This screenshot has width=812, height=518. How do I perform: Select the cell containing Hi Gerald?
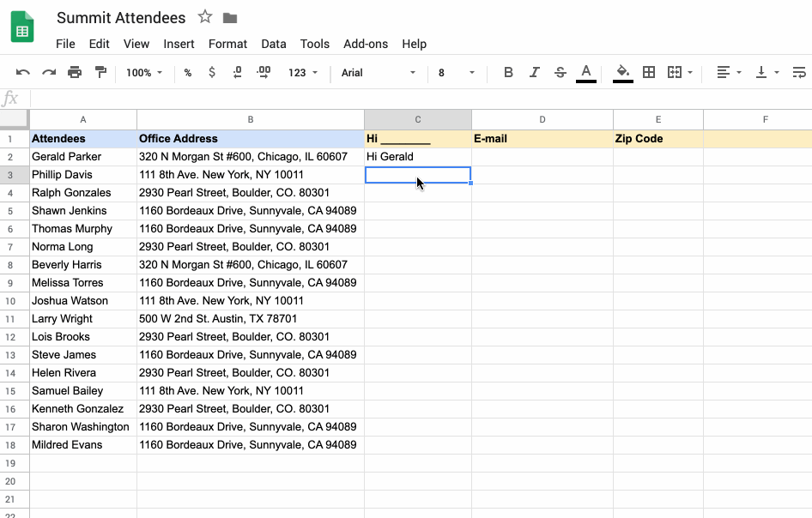(418, 156)
